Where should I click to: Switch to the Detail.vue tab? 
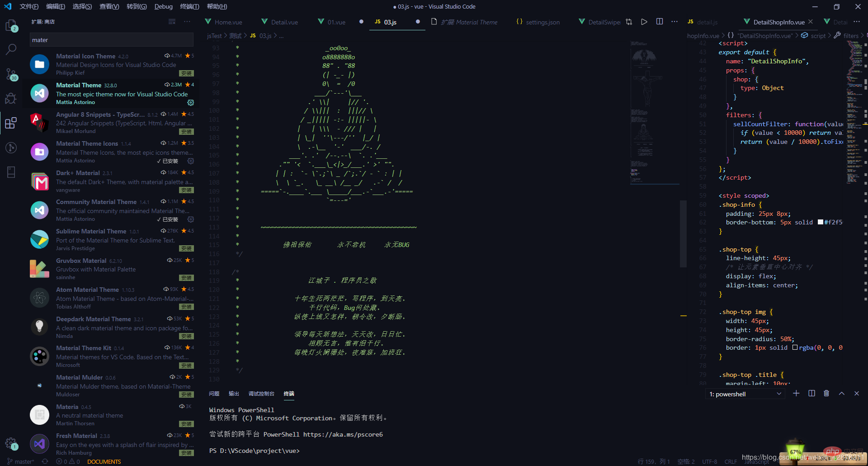pos(280,22)
